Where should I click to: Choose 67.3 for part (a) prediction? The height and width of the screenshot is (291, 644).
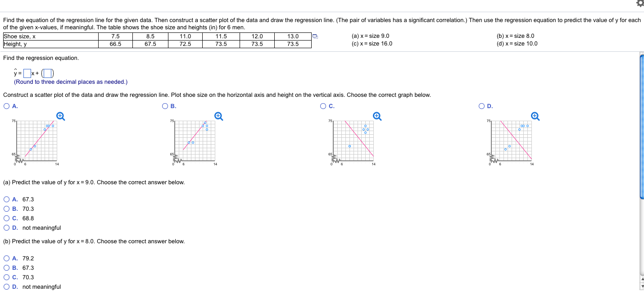(x=6, y=199)
